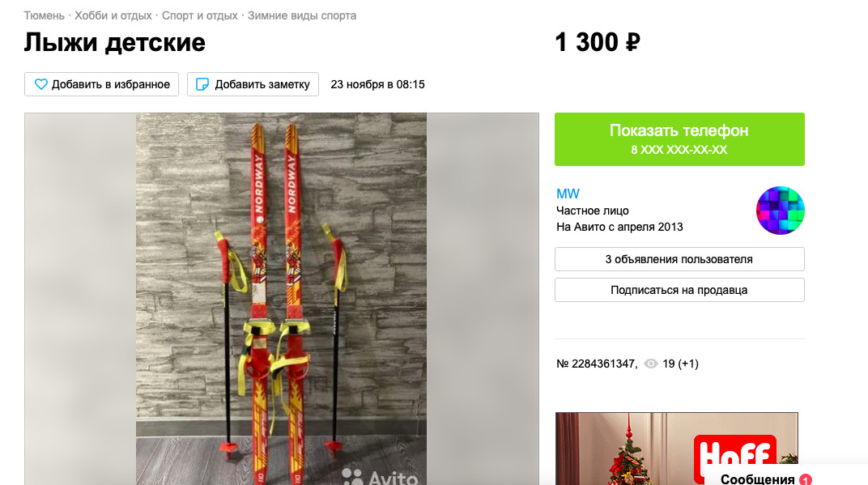The height and width of the screenshot is (485, 868).
Task: Show the seller's phone number
Action: (x=679, y=139)
